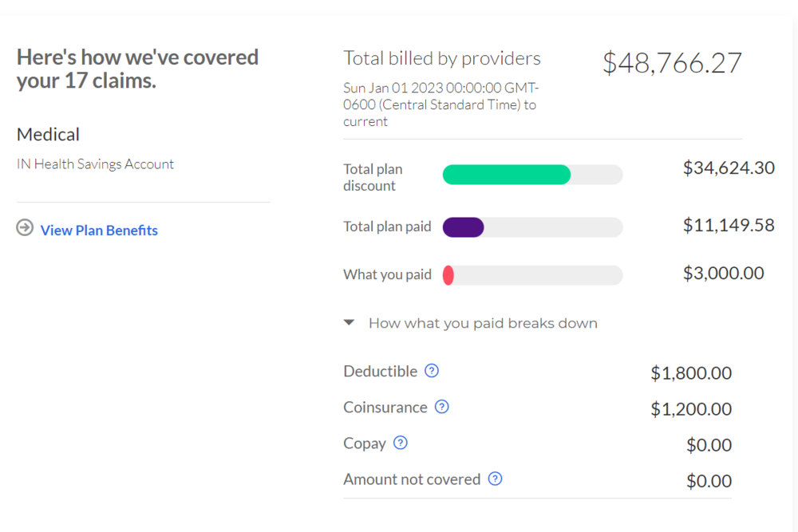Click 'How what you paid breaks down' heading
This screenshot has height=532, width=798.
[x=483, y=323]
